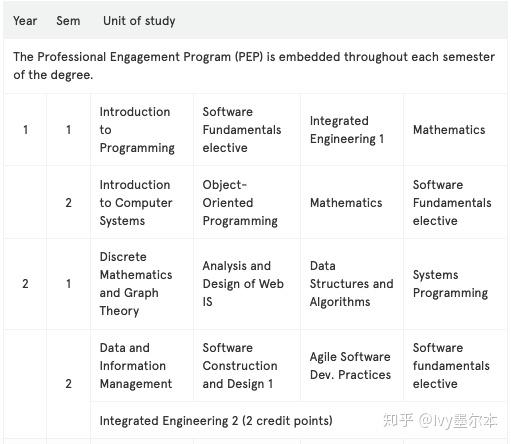Select Agile Software Dev. Practices cell
Screen dimensions: 511x444
tap(350, 366)
